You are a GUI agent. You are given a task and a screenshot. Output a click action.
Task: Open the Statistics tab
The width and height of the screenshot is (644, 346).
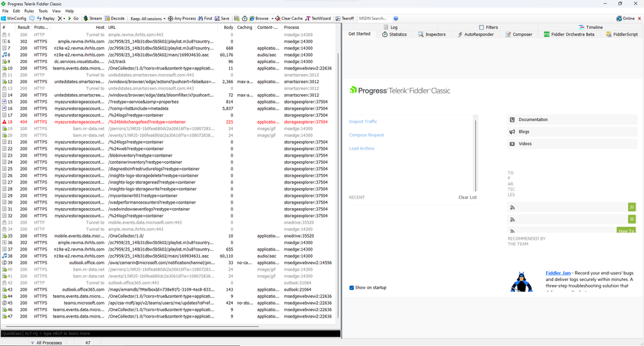tap(395, 35)
